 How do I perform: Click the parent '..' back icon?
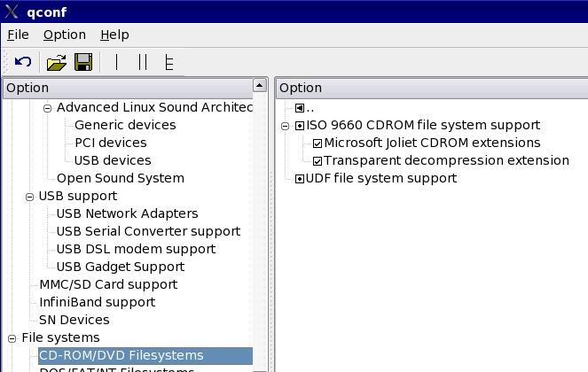point(300,108)
